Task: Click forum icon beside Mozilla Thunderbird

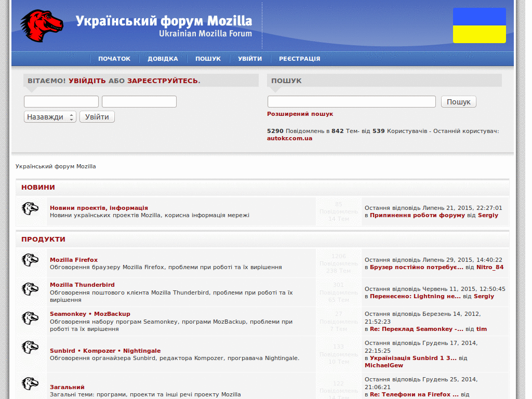Action: click(x=30, y=289)
